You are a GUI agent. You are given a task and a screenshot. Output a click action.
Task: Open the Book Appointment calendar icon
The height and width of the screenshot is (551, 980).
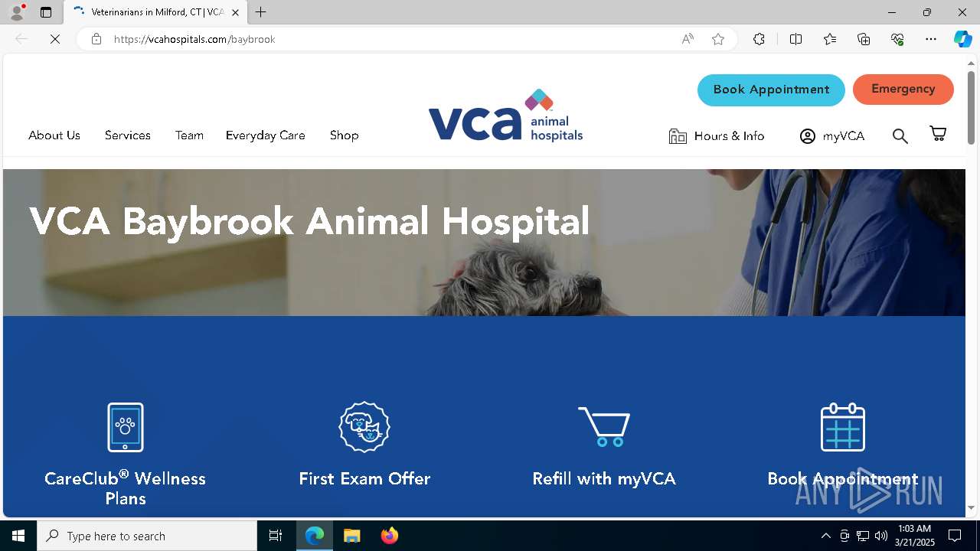click(x=843, y=427)
